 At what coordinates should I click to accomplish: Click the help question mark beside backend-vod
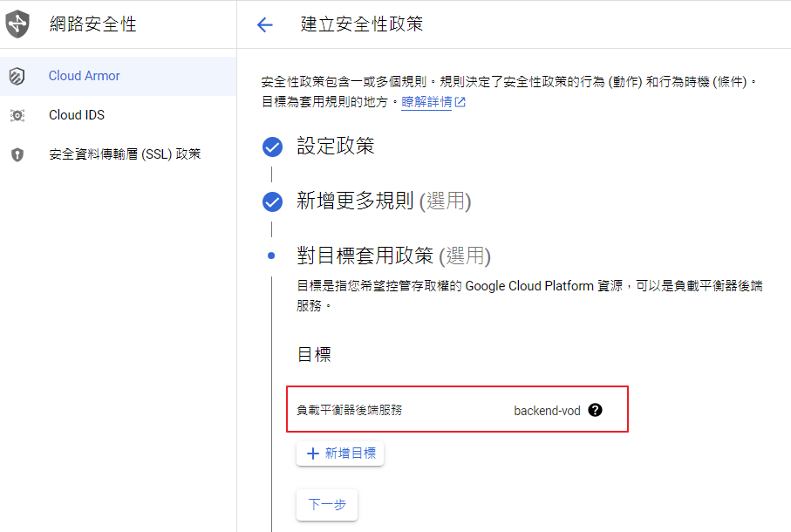coord(595,410)
